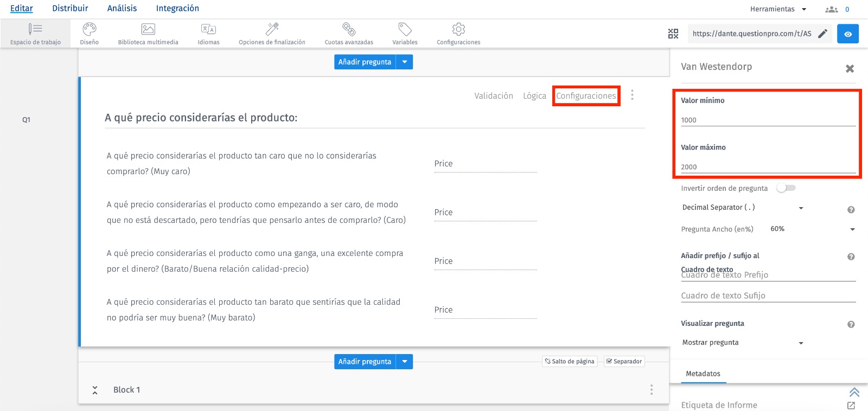Click the survey URL text field

pyautogui.click(x=752, y=34)
